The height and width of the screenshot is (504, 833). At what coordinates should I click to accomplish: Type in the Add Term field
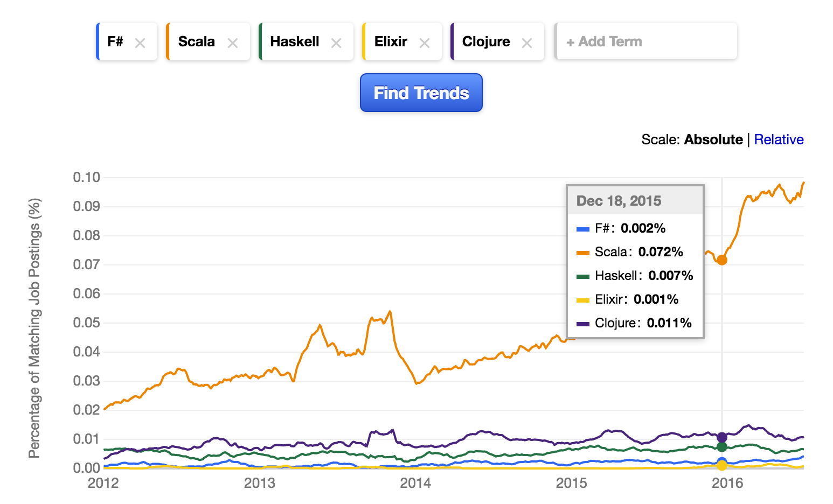coord(645,41)
